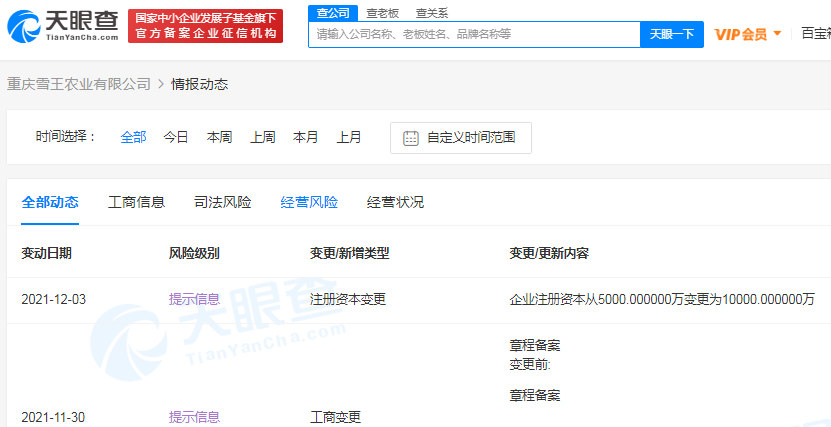831x427 pixels.
Task: Open the 经营风险 tab
Action: (309, 202)
